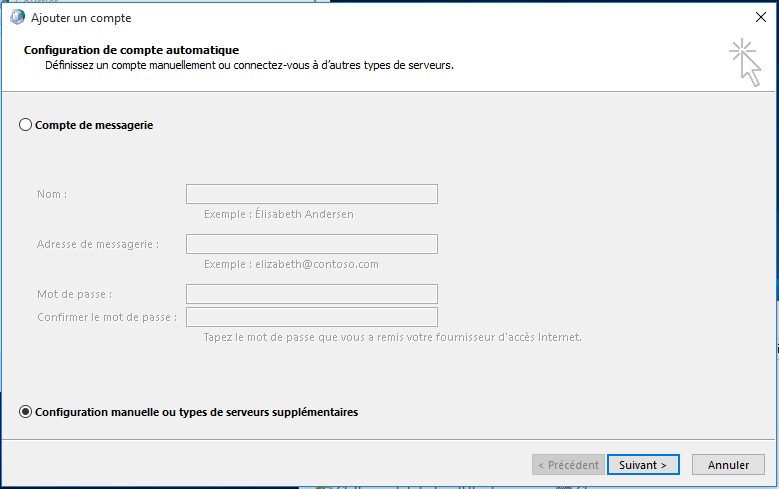Click the Adresse de messagerie label
The height and width of the screenshot is (489, 779).
pos(98,244)
